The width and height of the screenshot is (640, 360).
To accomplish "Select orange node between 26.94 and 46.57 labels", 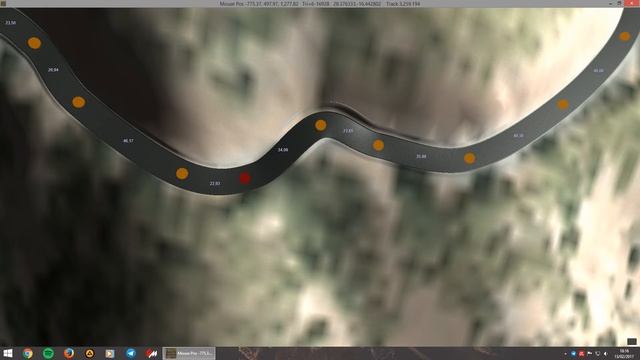I will pos(78,102).
